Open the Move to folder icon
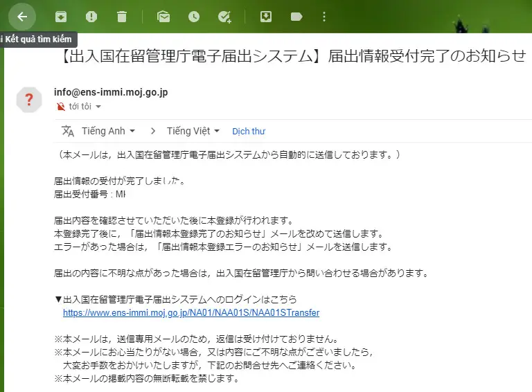532x392 pixels. 266,17
